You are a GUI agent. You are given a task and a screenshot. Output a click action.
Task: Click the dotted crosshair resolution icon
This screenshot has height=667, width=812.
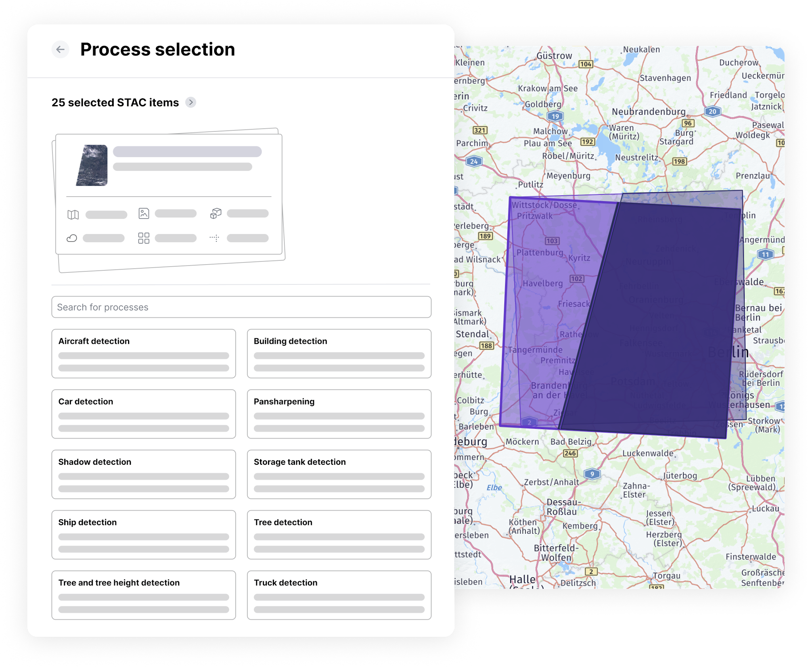(x=214, y=238)
